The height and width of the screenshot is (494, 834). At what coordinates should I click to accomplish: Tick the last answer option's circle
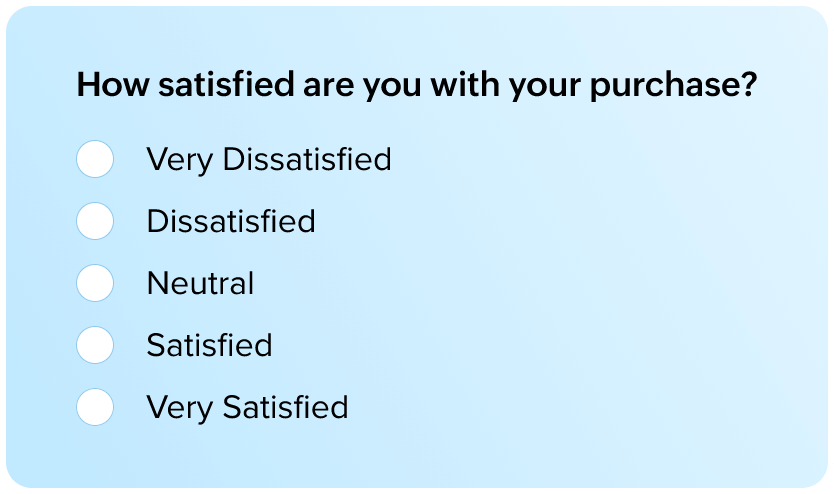[95, 407]
